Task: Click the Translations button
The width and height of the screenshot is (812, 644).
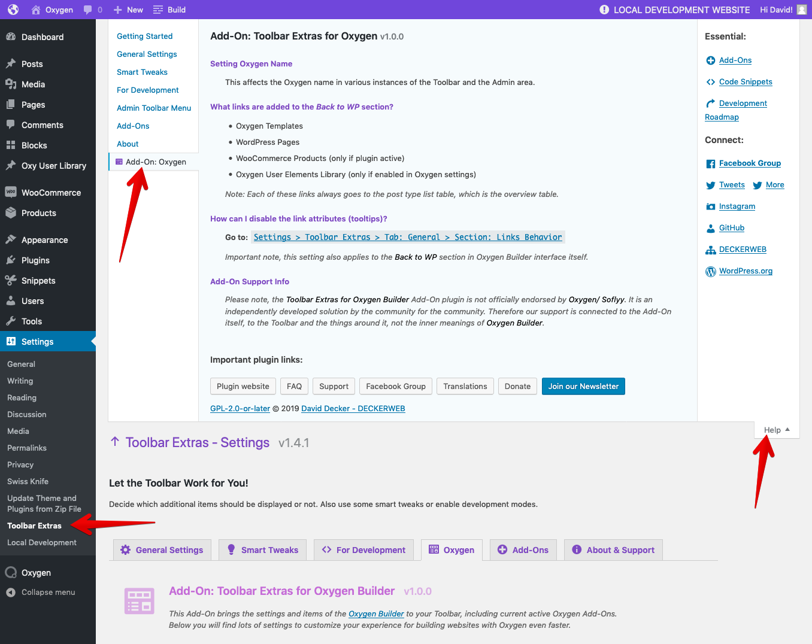Action: point(465,387)
